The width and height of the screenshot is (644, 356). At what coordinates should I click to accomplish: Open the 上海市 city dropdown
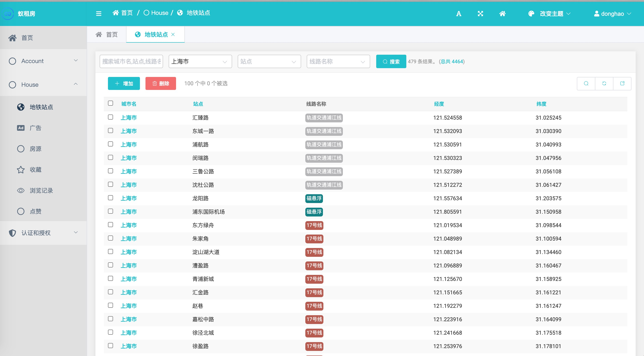pos(200,62)
